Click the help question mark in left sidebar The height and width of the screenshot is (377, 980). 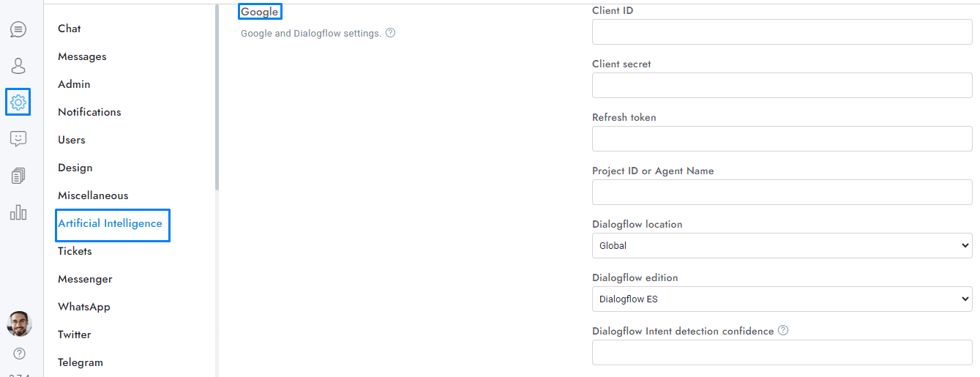19,354
